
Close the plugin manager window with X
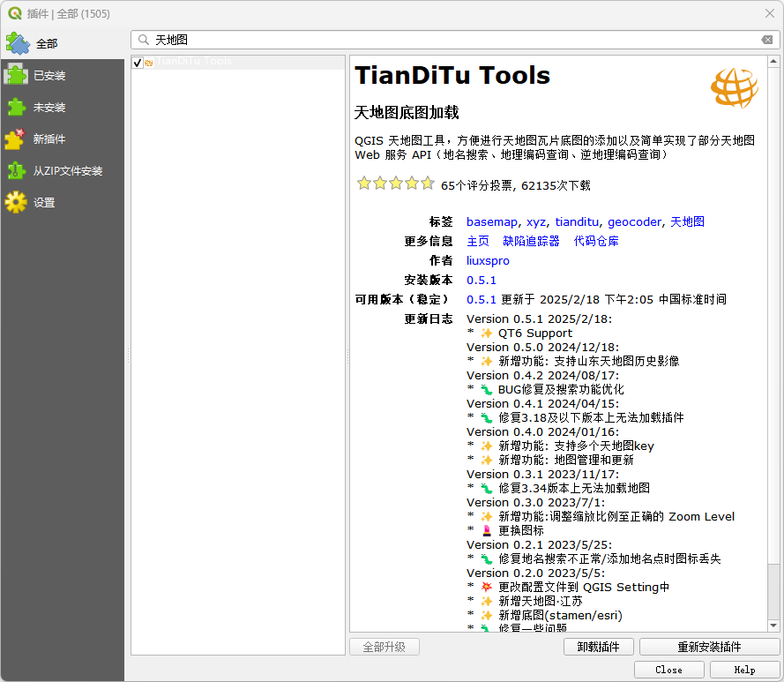[x=770, y=13]
